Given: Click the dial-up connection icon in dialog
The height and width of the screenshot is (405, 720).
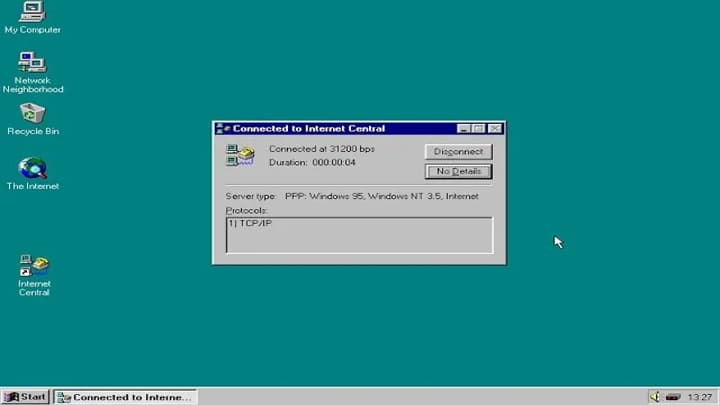Looking at the screenshot, I should pos(240,154).
